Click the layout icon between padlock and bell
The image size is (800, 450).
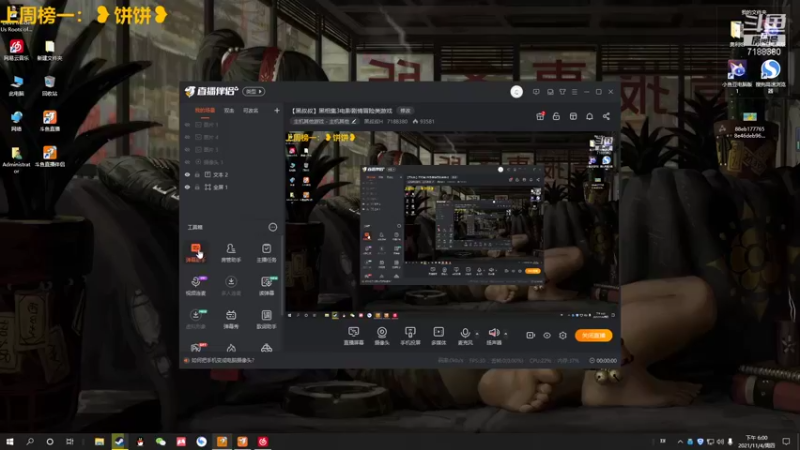[573, 116]
